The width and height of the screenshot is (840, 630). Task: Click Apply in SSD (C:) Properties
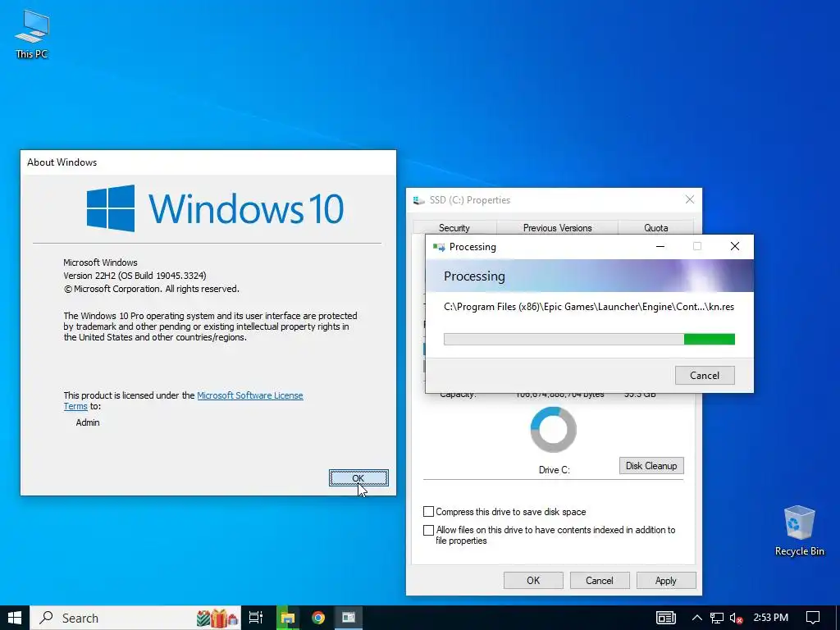666,580
